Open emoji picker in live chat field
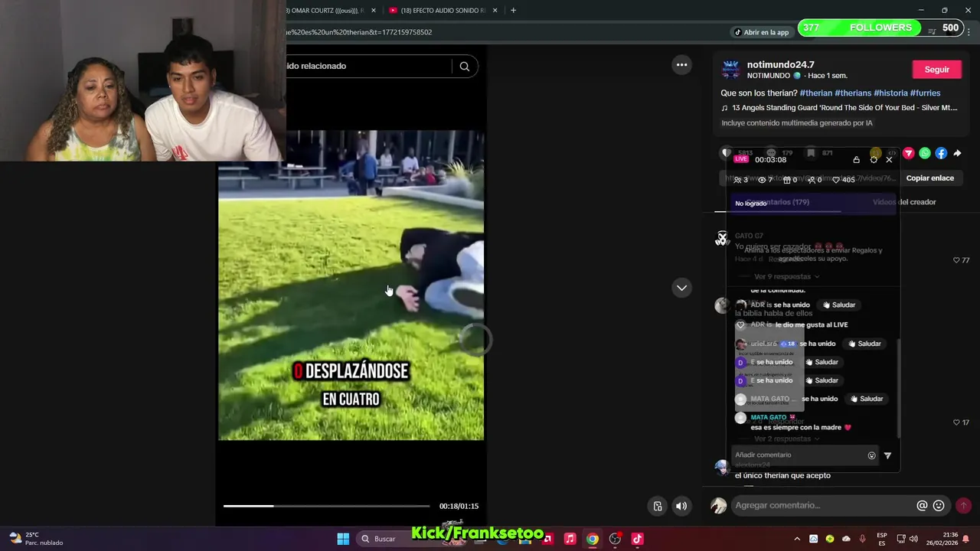980x551 pixels. click(x=871, y=455)
